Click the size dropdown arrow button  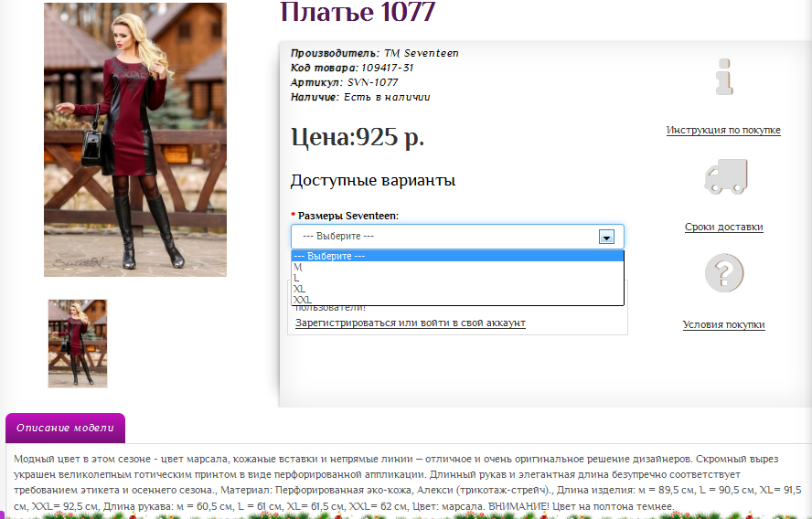click(x=606, y=237)
